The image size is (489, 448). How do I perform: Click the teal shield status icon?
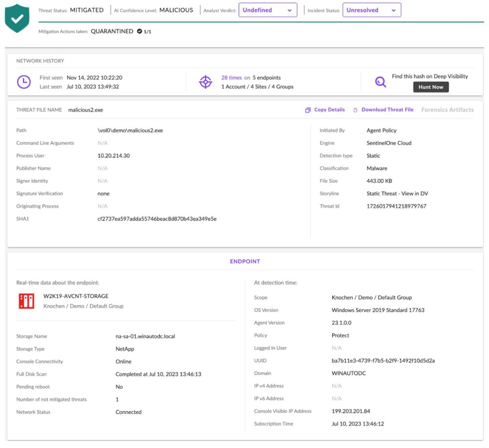[17, 17]
